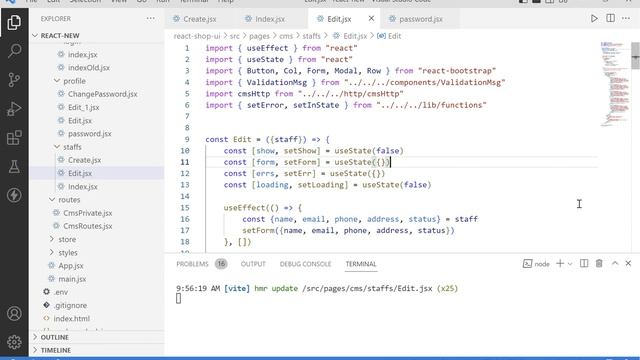Open the Accounts icon in activity bar
The image size is (640, 360).
(14, 313)
